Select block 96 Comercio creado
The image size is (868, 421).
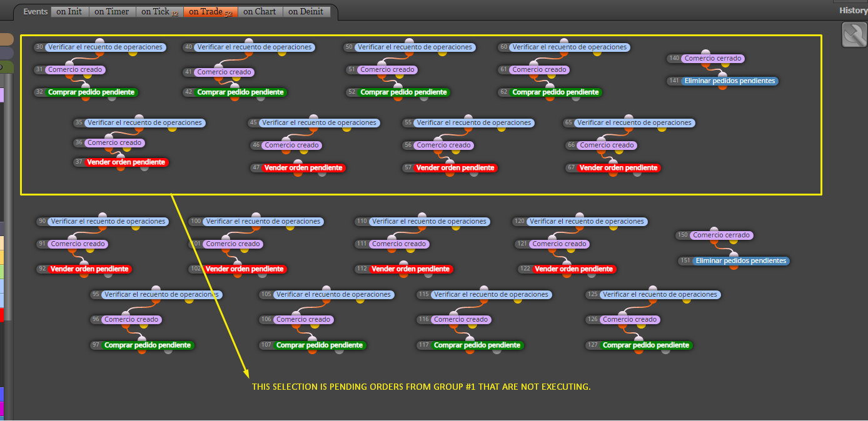pyautogui.click(x=126, y=320)
